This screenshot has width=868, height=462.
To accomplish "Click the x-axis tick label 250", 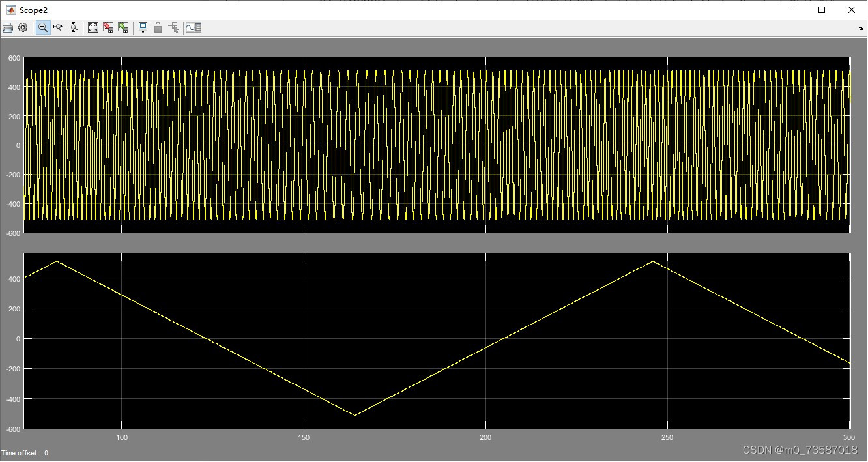I will point(668,437).
